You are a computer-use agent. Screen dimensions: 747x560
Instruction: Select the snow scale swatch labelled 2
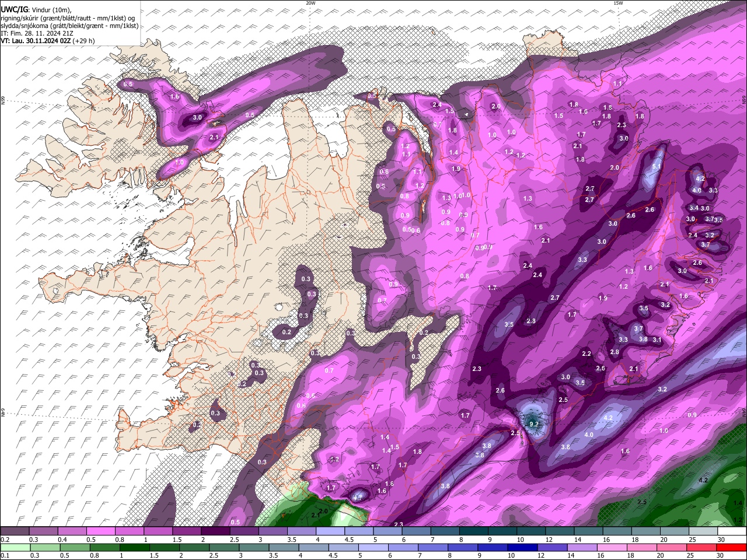click(x=215, y=531)
